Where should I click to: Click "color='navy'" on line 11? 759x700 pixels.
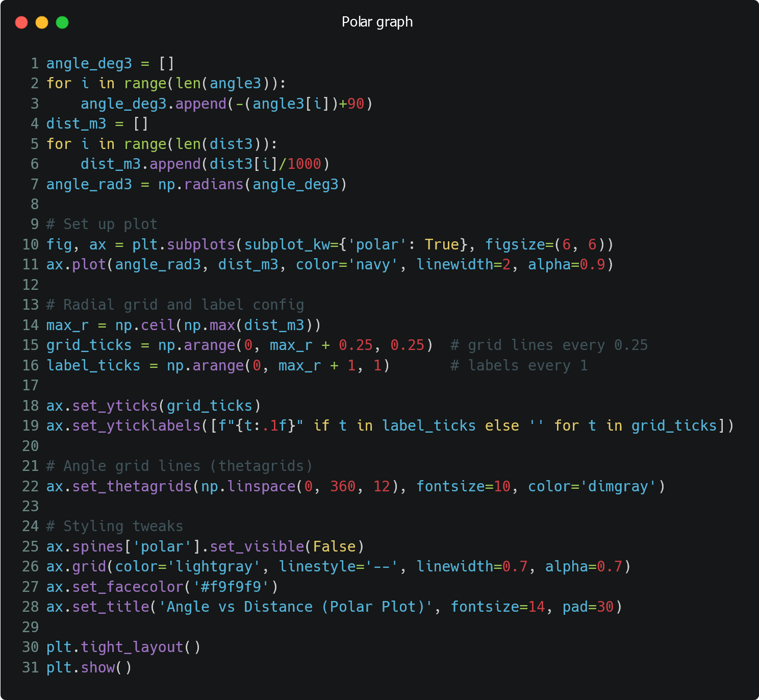pyautogui.click(x=347, y=265)
